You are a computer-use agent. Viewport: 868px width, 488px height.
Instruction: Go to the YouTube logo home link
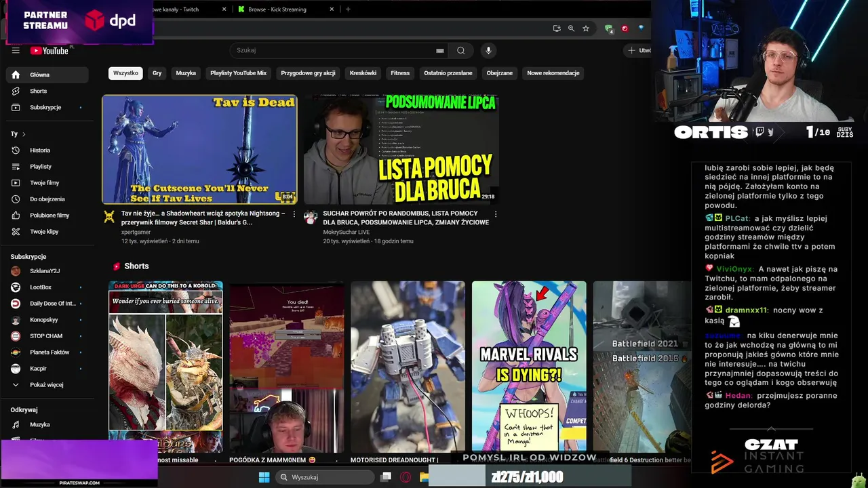coord(50,50)
